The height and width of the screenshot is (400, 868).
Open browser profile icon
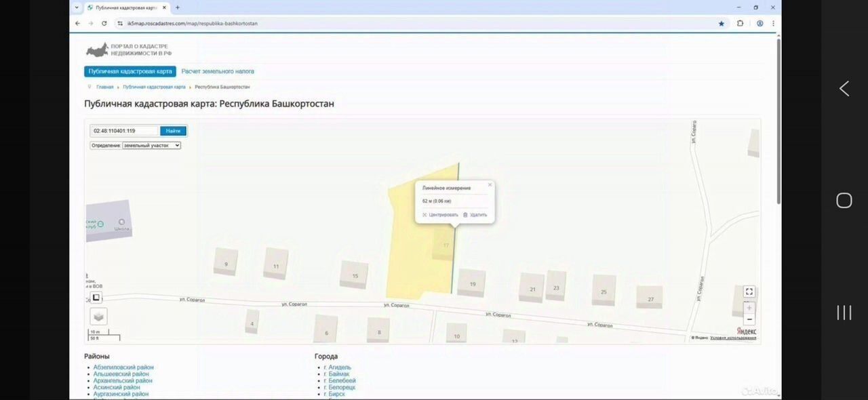(760, 23)
